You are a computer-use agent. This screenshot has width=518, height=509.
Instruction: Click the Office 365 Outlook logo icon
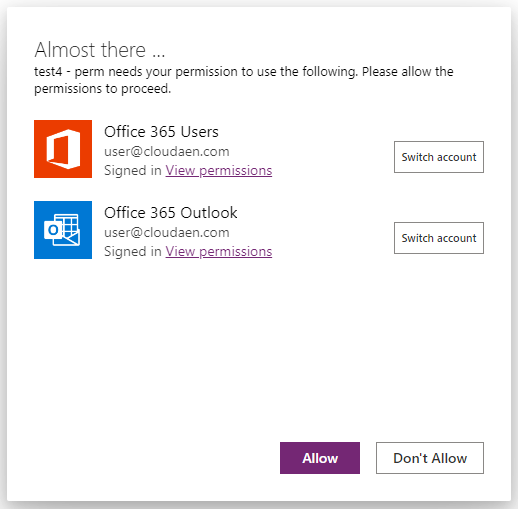tap(63, 230)
